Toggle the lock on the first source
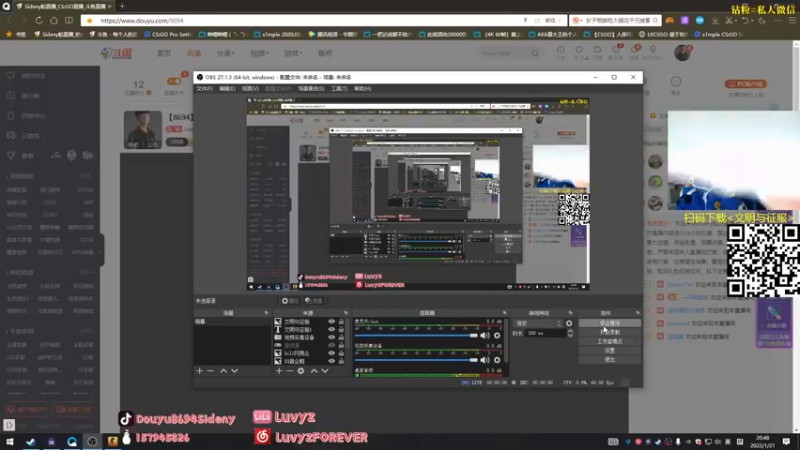 pos(341,322)
